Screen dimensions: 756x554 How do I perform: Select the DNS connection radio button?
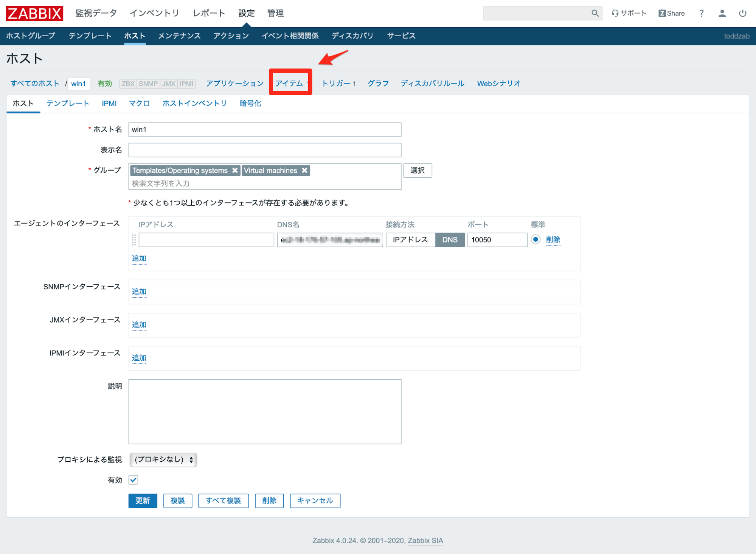(449, 239)
